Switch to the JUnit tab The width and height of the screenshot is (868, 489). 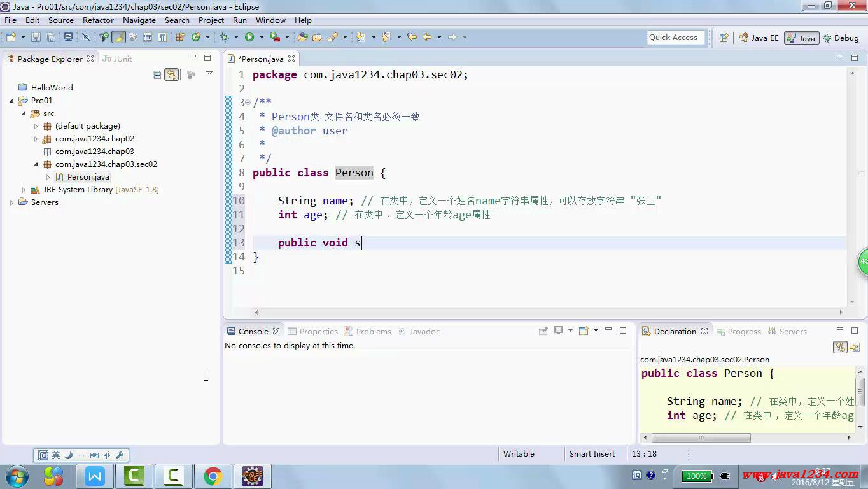pyautogui.click(x=117, y=59)
